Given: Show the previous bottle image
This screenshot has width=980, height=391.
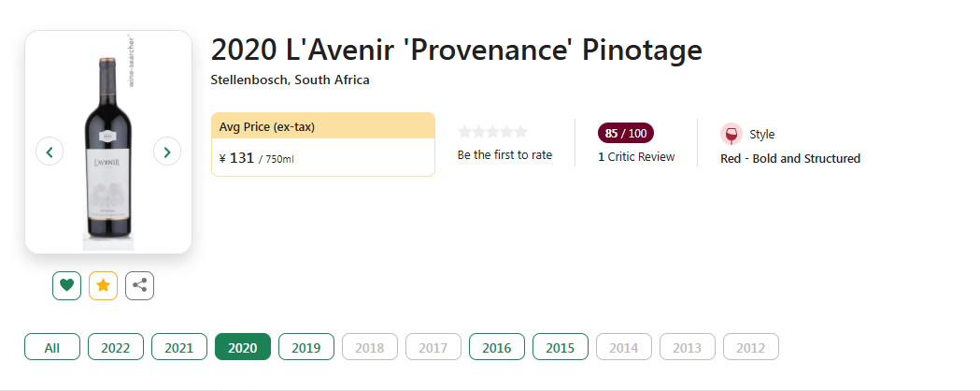Looking at the screenshot, I should (50, 151).
